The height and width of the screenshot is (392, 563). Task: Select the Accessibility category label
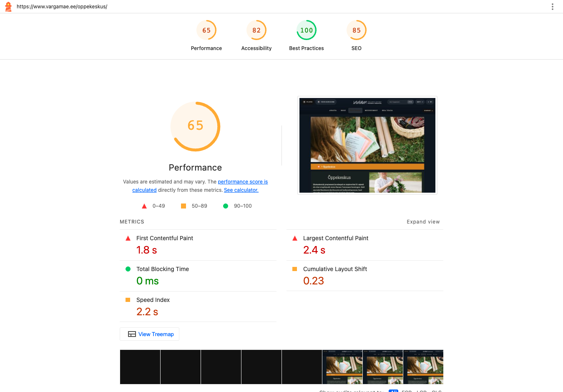click(x=256, y=48)
